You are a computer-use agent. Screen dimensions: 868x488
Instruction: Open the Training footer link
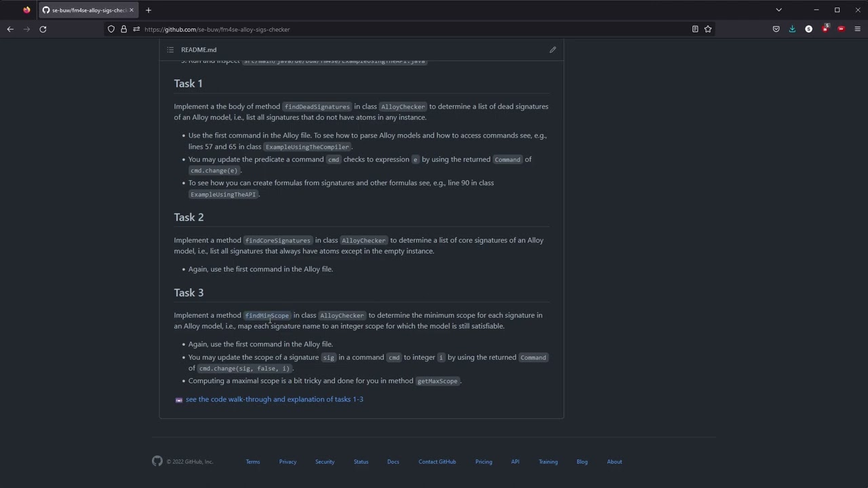click(x=548, y=462)
